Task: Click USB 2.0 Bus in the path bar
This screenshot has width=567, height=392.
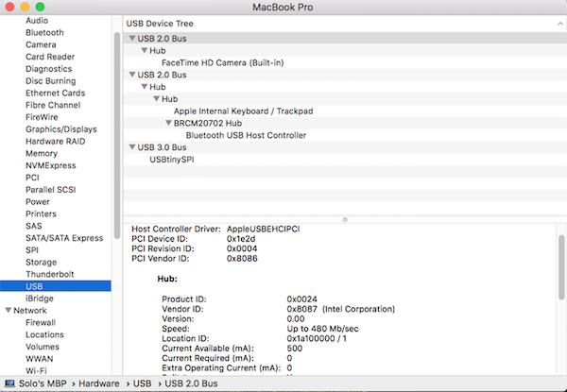Action: pos(191,383)
